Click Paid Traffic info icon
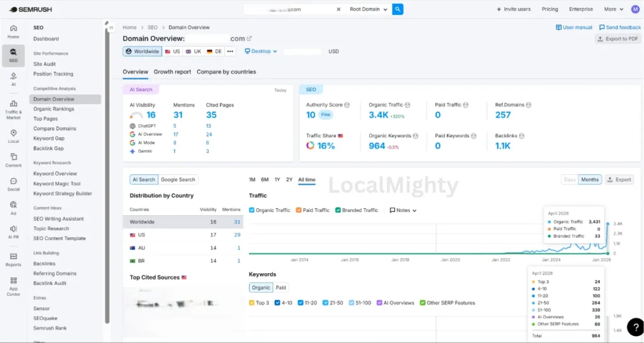The height and width of the screenshot is (343, 644). click(x=466, y=105)
